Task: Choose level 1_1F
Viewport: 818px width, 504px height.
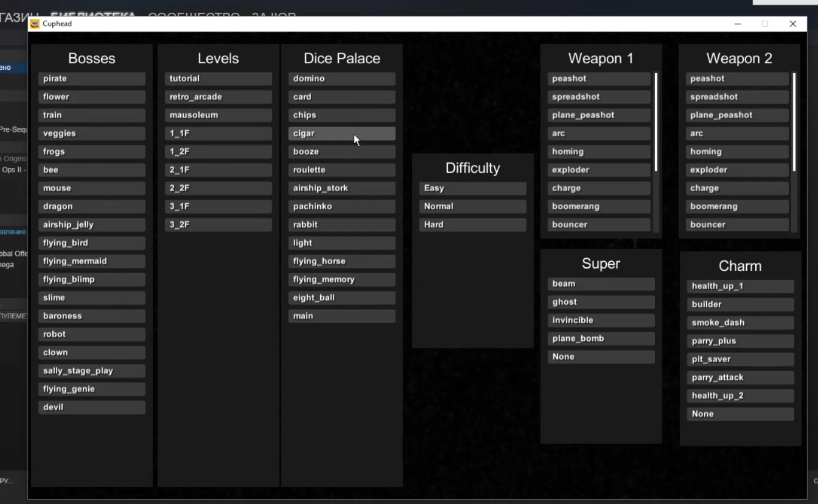Action: [x=218, y=134]
